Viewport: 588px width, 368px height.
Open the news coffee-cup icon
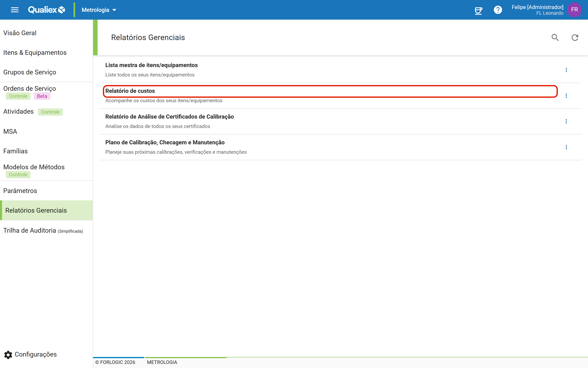click(478, 10)
